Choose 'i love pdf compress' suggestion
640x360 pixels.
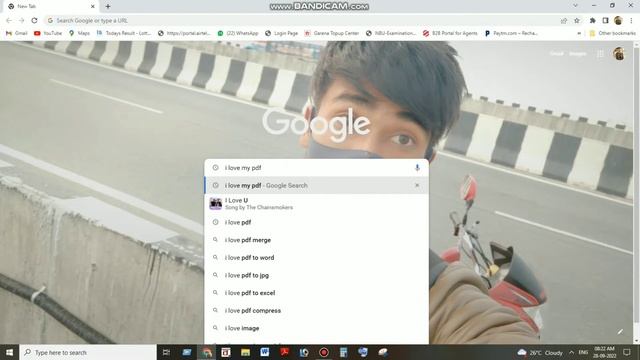317,311
